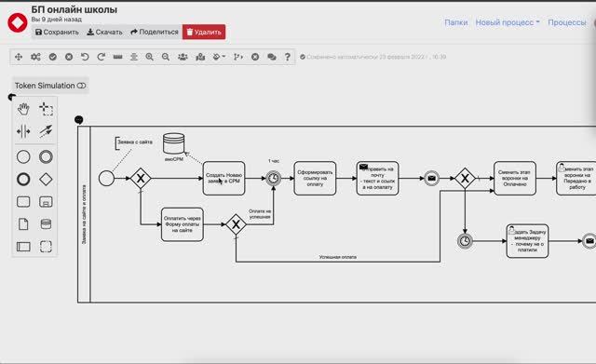Click the 'Оплата не успешная' flow label
The width and height of the screenshot is (596, 364).
coord(260,214)
